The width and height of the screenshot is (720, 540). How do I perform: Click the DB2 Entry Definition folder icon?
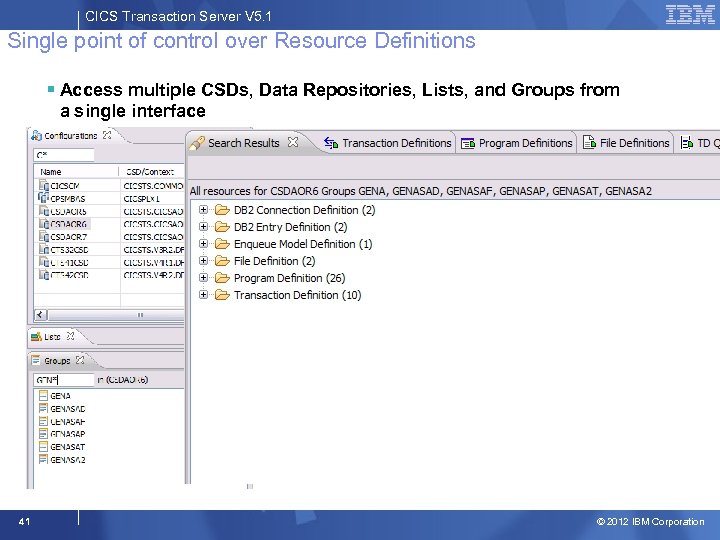point(222,227)
